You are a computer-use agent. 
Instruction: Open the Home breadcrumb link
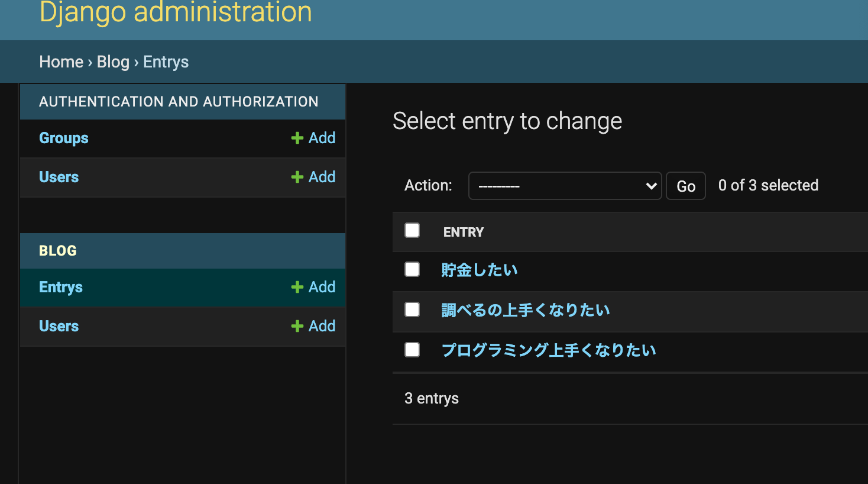[x=61, y=62]
